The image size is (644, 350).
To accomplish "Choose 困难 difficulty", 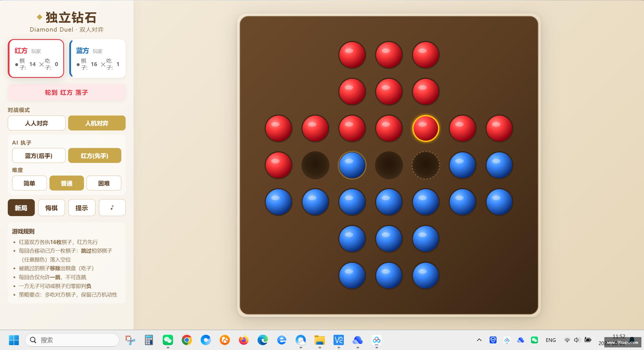I will coord(104,183).
